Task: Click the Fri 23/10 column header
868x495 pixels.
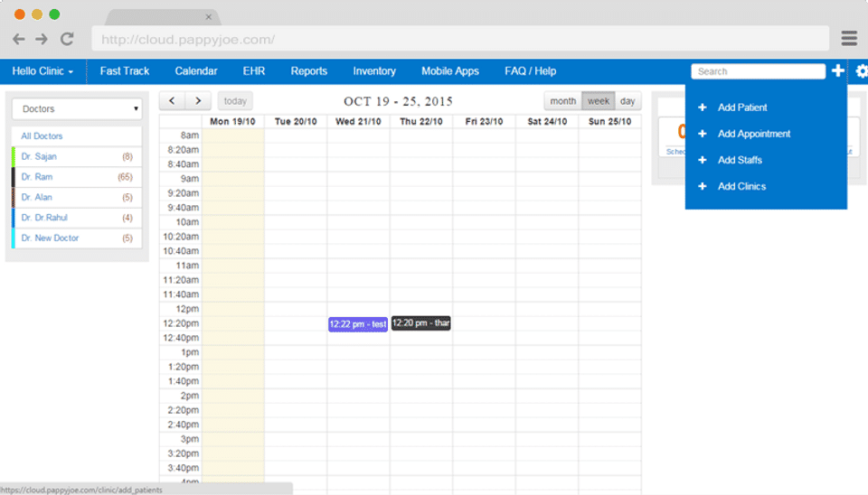Action: click(x=484, y=122)
